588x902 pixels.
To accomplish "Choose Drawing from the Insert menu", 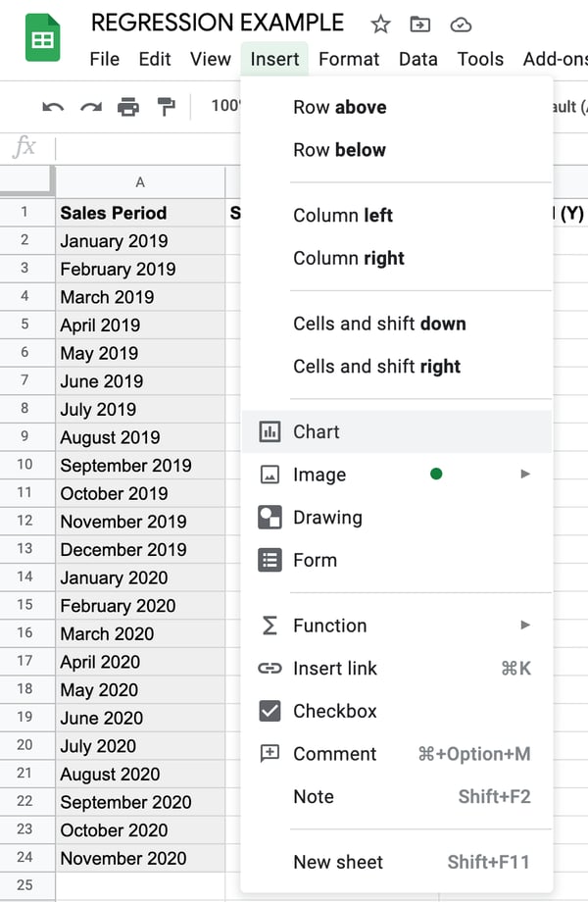I will (x=326, y=518).
